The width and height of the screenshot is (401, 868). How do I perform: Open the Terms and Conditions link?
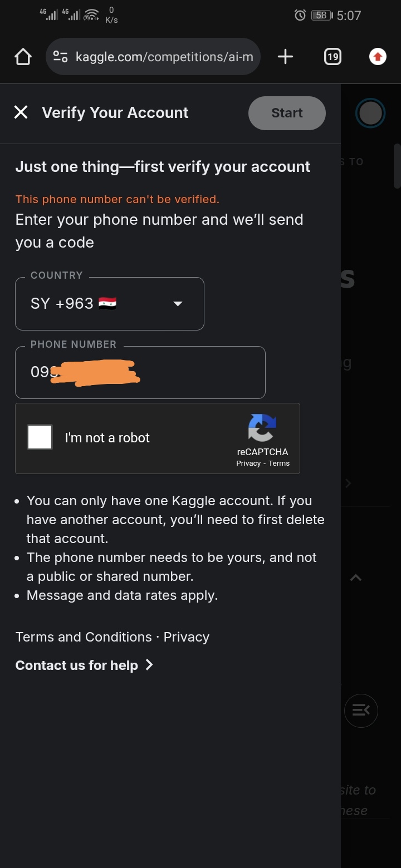tap(84, 637)
